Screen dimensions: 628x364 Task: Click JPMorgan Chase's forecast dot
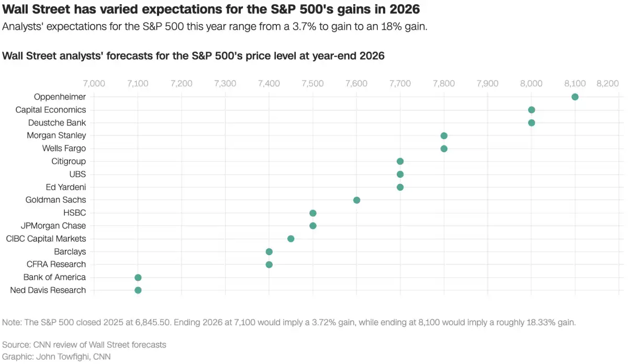tap(312, 226)
